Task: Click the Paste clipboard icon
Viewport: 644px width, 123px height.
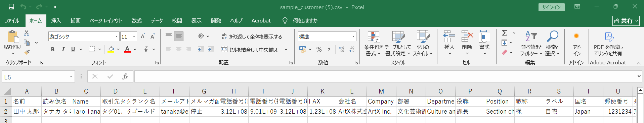Action: (12, 37)
